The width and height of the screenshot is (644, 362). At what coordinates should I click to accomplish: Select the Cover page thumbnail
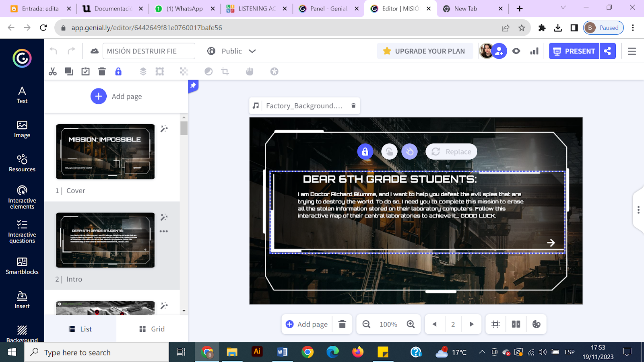tap(105, 152)
